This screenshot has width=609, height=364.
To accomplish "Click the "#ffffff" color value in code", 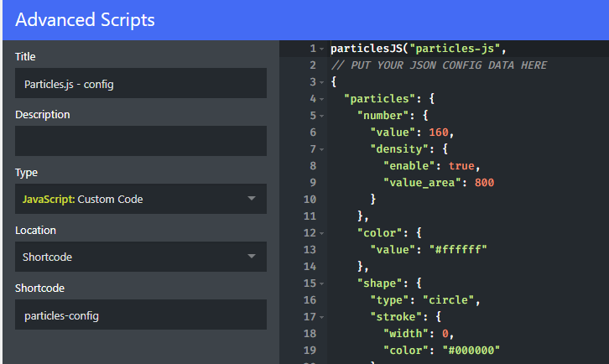I will click(458, 249).
